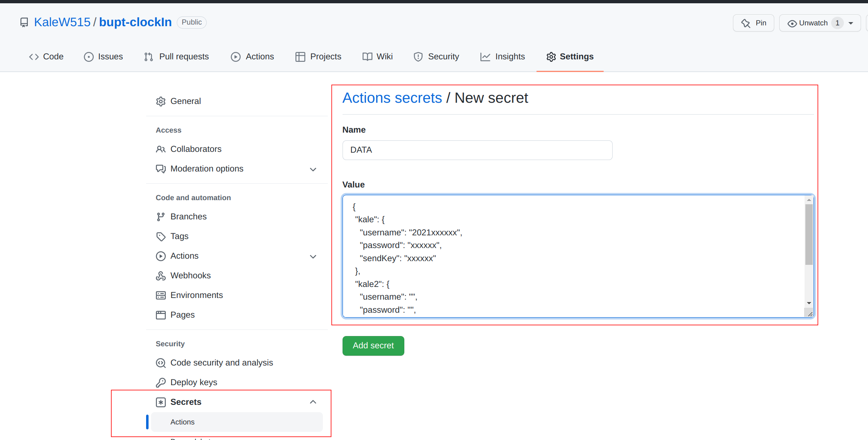This screenshot has height=440, width=868.
Task: Click the Tags label icon
Action: click(x=161, y=237)
